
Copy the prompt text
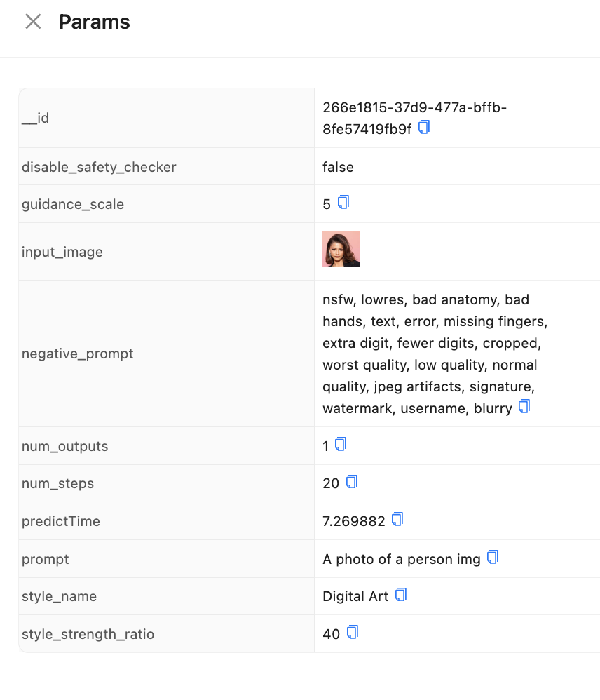[x=493, y=558]
